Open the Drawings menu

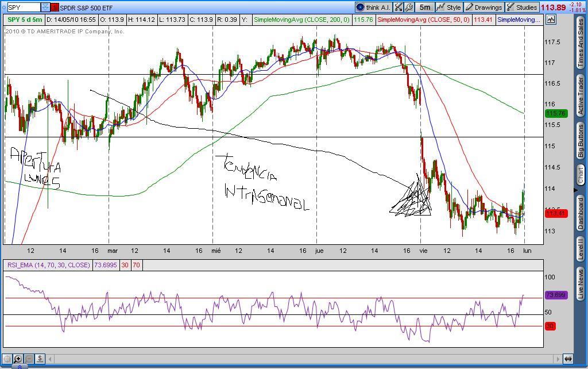tap(483, 7)
